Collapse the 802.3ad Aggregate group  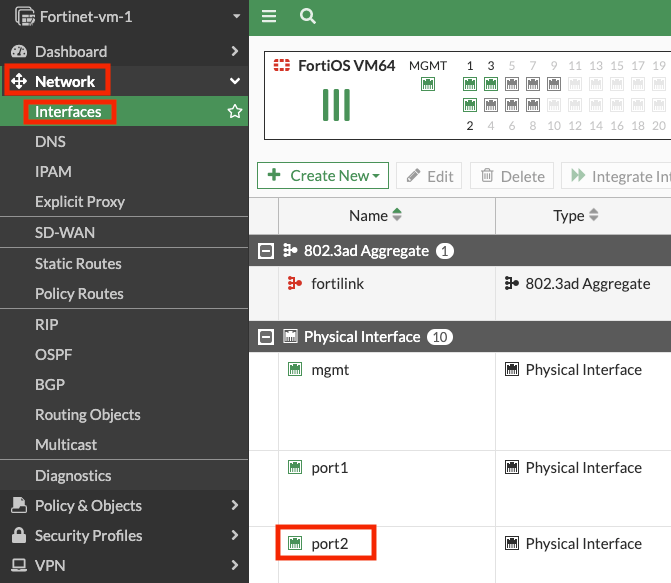[266, 251]
